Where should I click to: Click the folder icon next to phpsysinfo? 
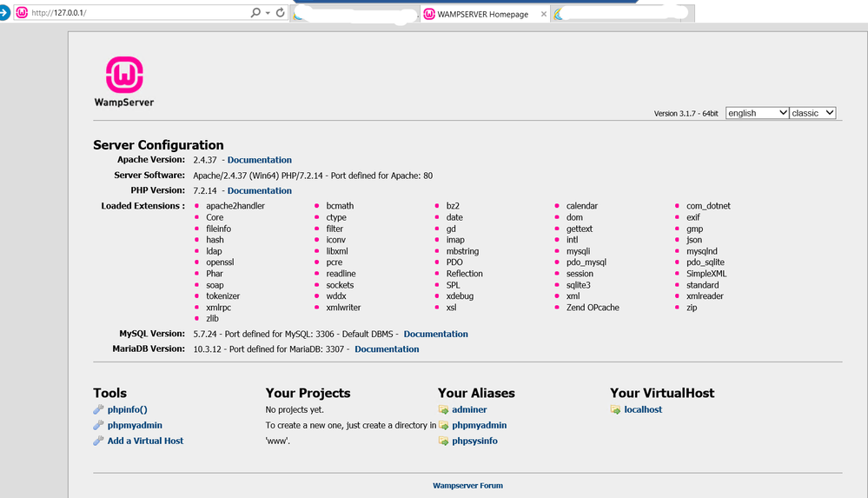(x=443, y=441)
